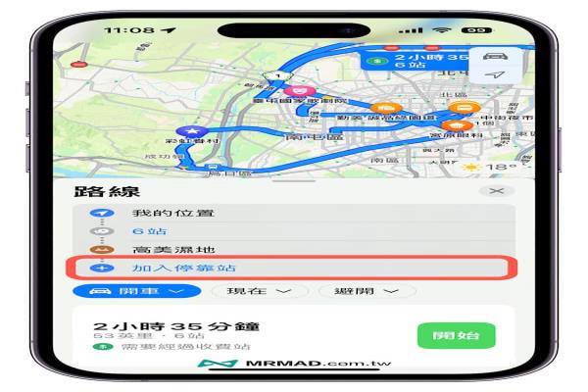The width and height of the screenshot is (588, 392).
Task: Select 我的位置 starting point row
Action: [x=294, y=213]
